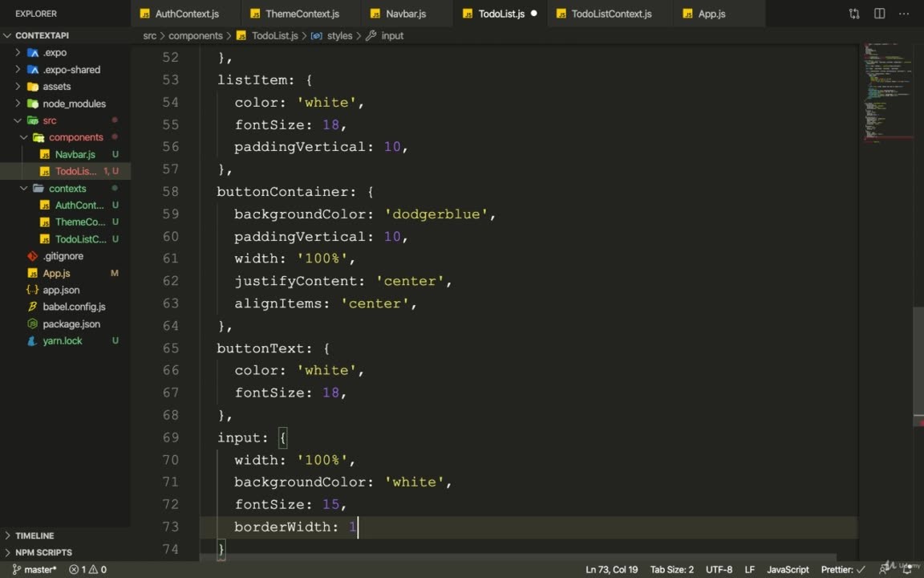Expand the TIMELINE section
The width and height of the screenshot is (924, 578).
tap(34, 535)
